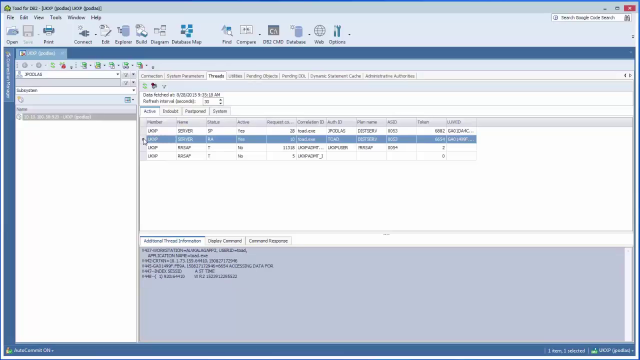Click the view layout icon above connection list
The height and width of the screenshot is (360, 640).
coord(128,100)
